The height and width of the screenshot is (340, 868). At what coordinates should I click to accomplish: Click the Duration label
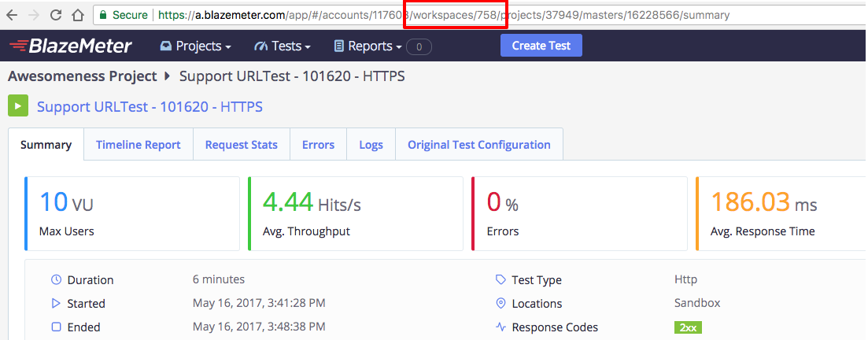point(90,280)
